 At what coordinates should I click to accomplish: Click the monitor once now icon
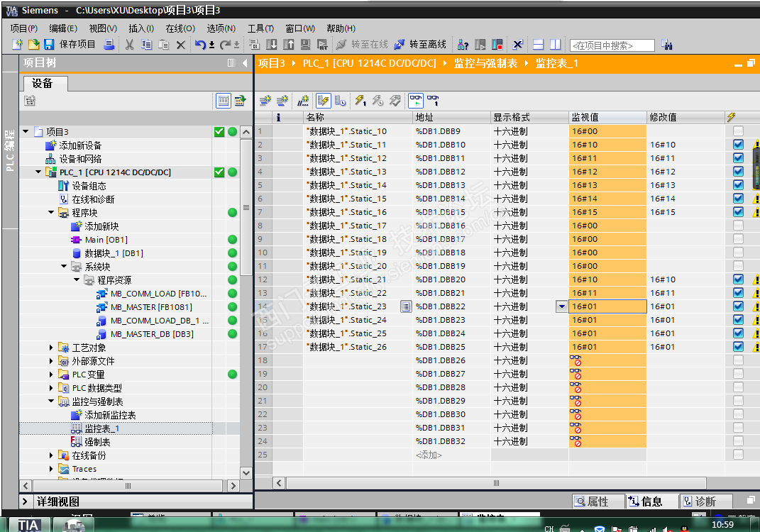433,101
